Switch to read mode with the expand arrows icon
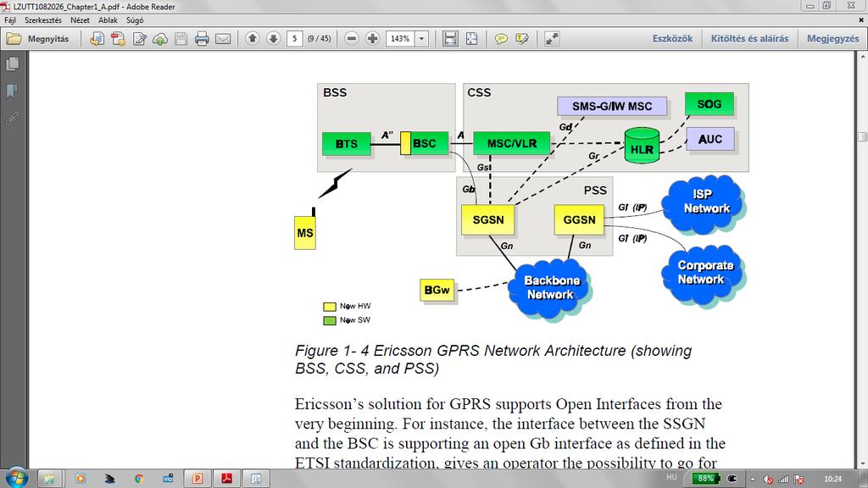This screenshot has width=868, height=488. click(x=551, y=39)
